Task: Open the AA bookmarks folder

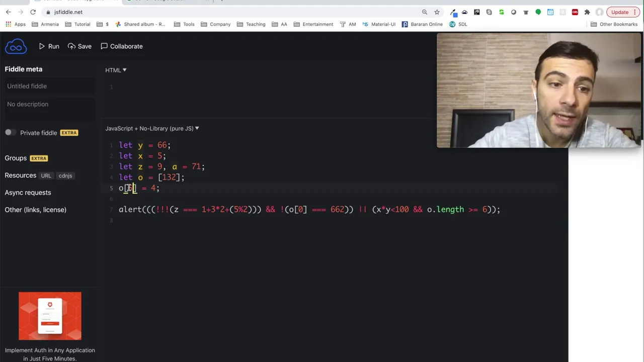Action: click(279, 24)
